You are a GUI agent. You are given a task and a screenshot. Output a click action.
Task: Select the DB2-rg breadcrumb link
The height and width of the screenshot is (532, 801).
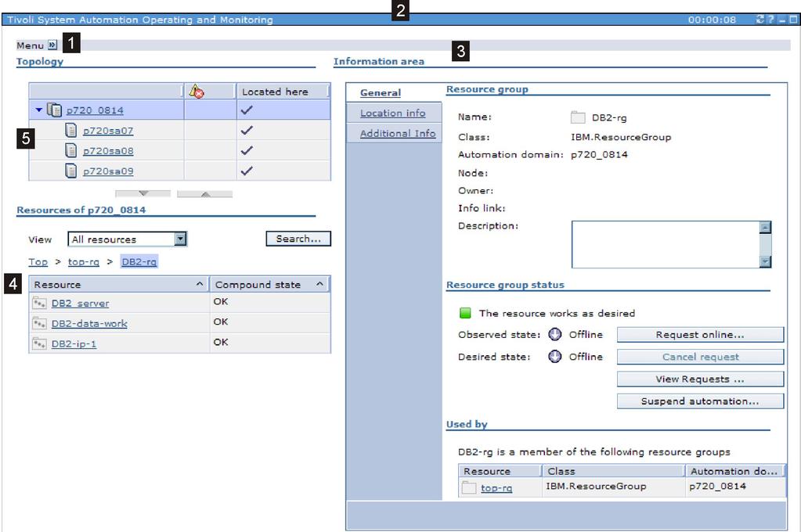pyautogui.click(x=139, y=261)
